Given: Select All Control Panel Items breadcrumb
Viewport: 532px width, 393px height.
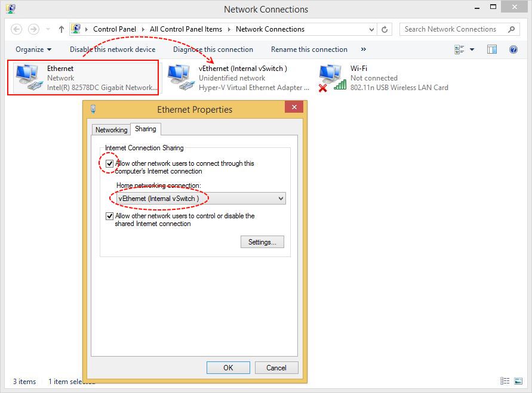Looking at the screenshot, I should pyautogui.click(x=186, y=29).
